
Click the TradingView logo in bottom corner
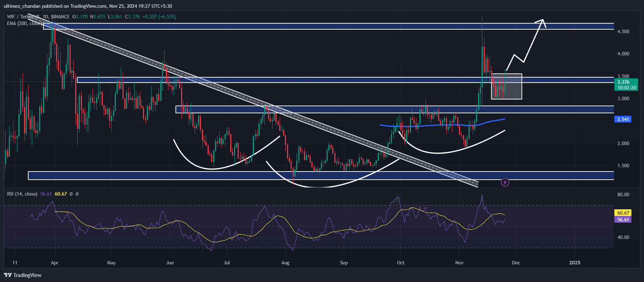23,275
